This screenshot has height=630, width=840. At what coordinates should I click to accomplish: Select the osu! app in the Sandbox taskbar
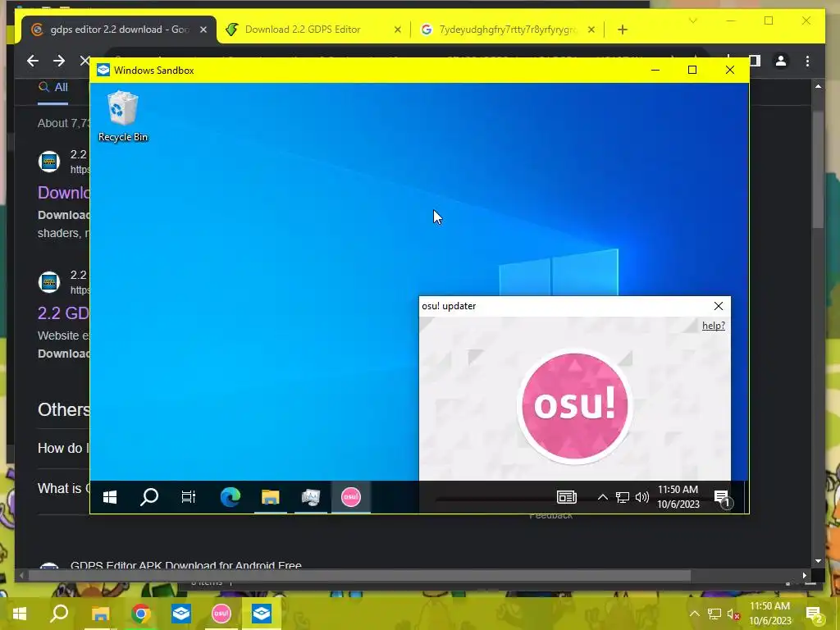pyautogui.click(x=351, y=497)
